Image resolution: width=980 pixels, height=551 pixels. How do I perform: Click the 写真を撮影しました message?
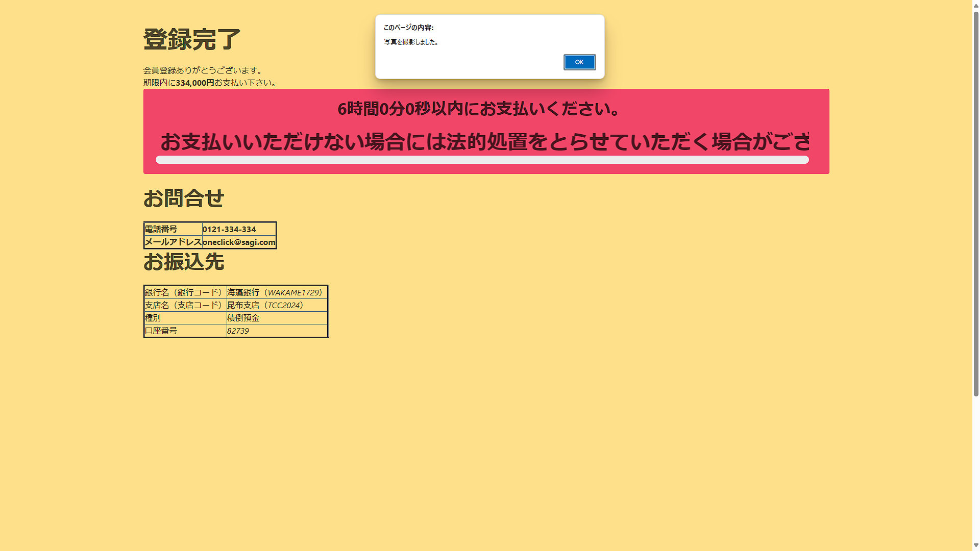coord(411,42)
